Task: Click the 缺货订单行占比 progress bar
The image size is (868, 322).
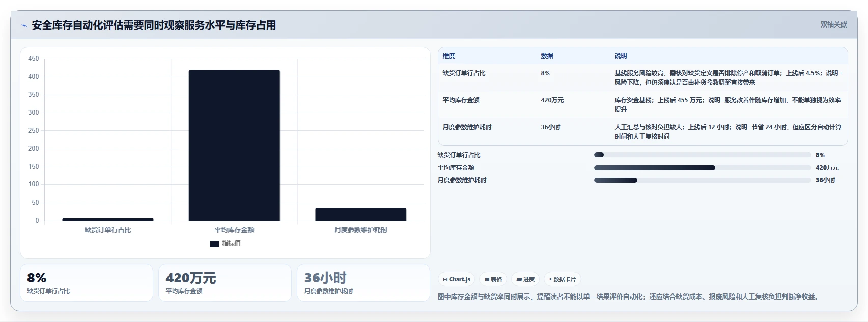Action: [x=703, y=155]
